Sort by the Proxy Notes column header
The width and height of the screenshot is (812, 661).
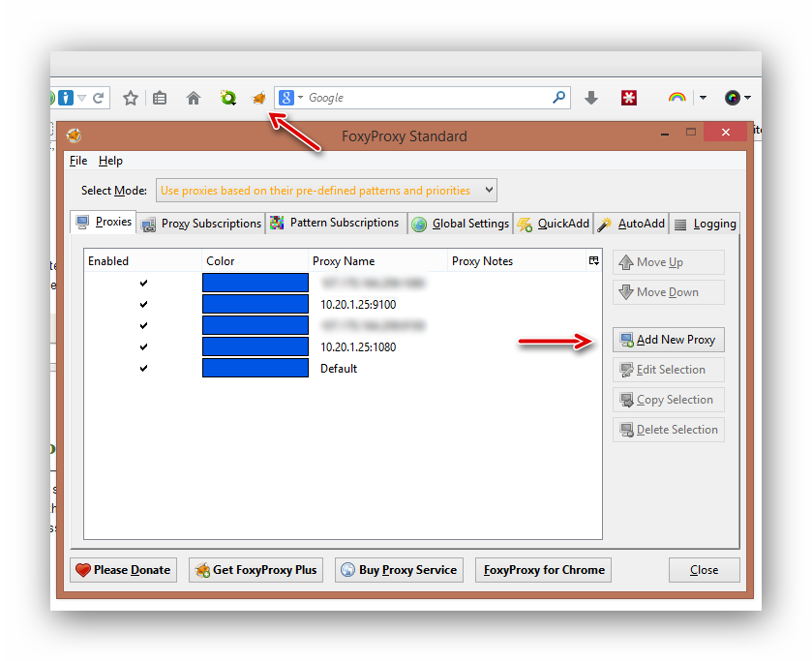[x=516, y=260]
